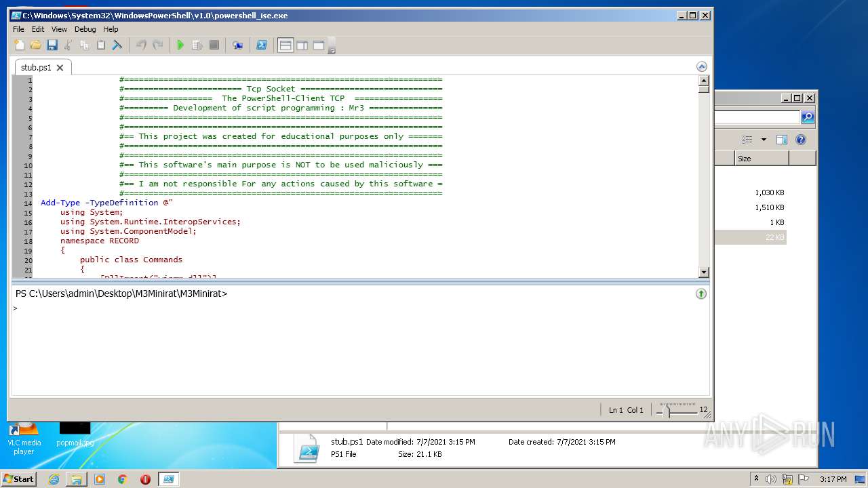The width and height of the screenshot is (868, 488).
Task: Open the Help menu
Action: tap(111, 29)
